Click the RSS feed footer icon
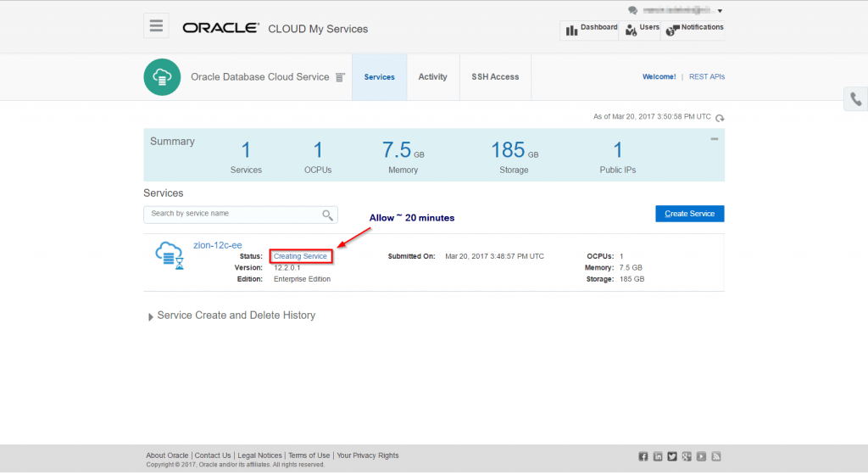The image size is (868, 475). click(716, 456)
